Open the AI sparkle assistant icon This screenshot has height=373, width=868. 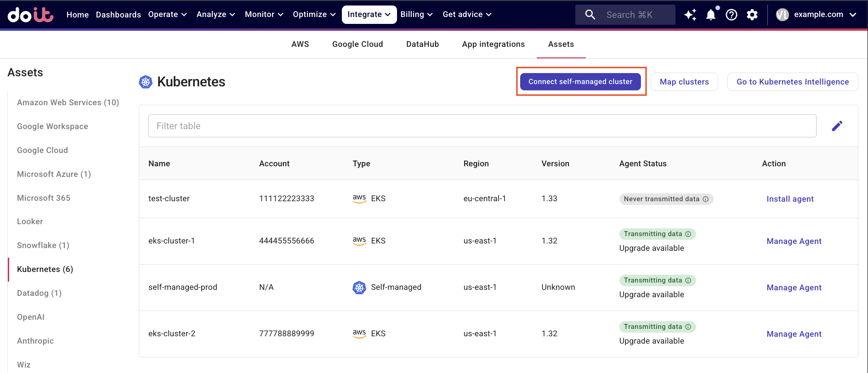tap(690, 15)
